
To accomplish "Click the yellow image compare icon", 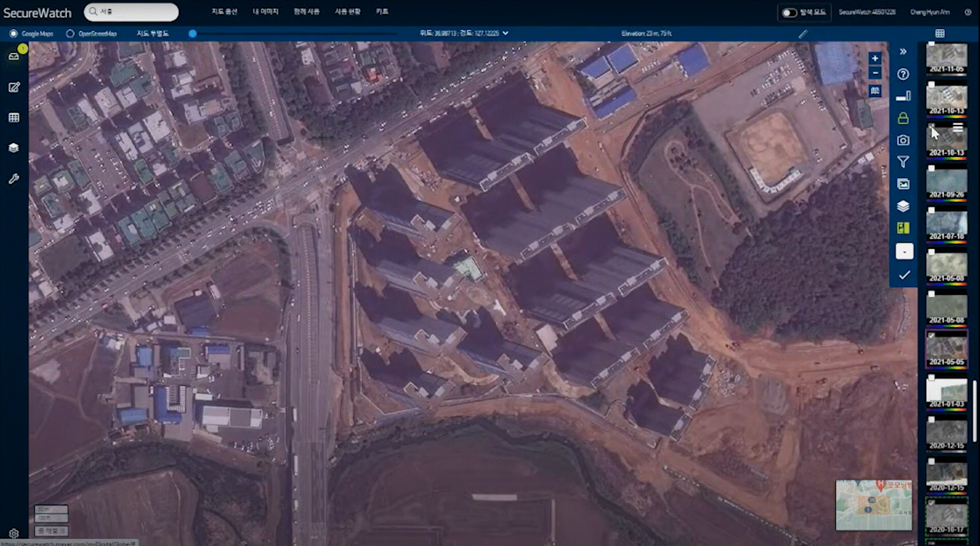I will (903, 228).
